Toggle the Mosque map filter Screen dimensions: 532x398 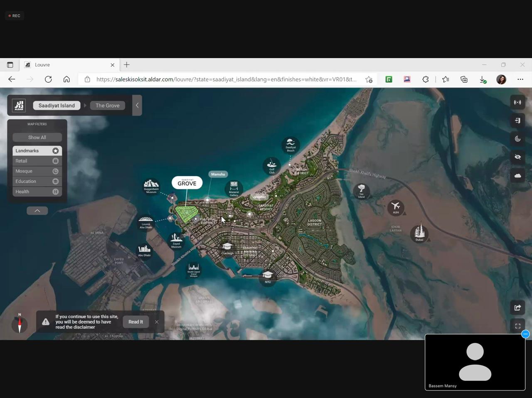point(37,171)
